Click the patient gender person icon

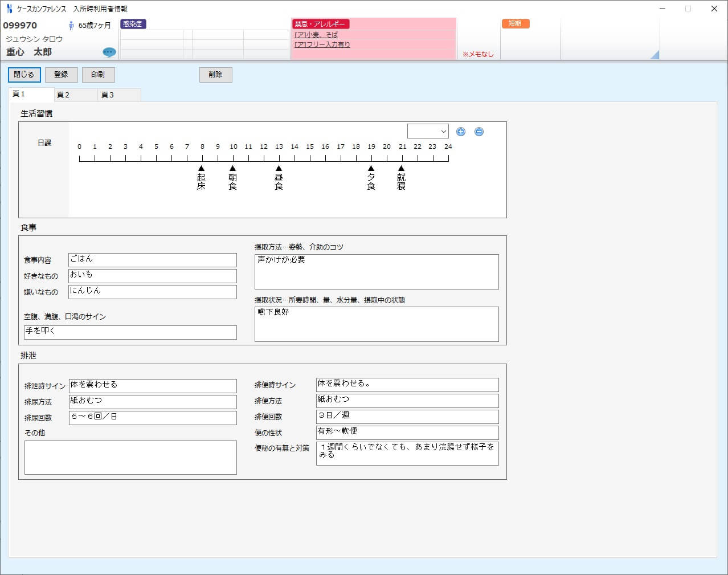click(x=71, y=26)
